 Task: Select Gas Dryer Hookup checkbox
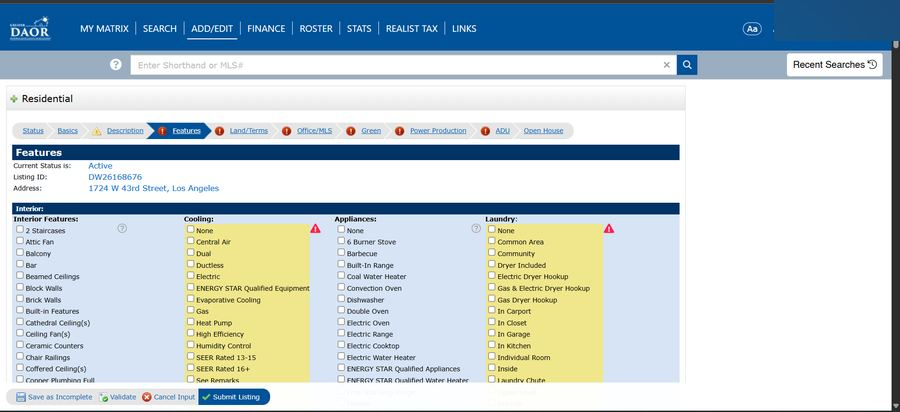click(x=492, y=299)
